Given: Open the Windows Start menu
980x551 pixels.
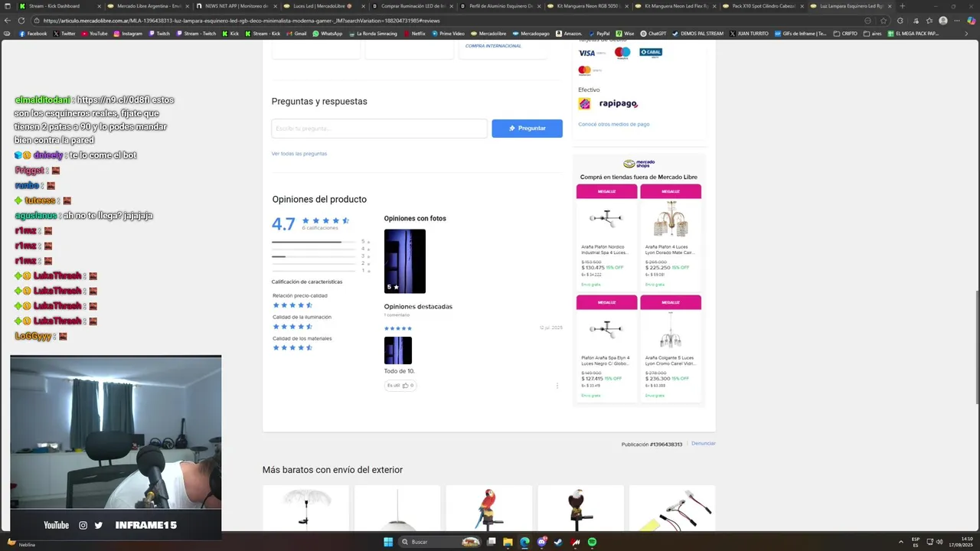Looking at the screenshot, I should (388, 542).
